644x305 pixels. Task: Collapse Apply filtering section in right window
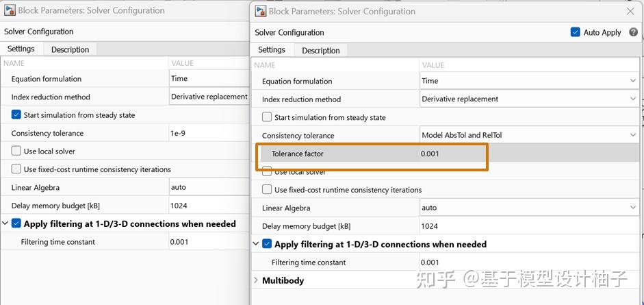(256, 244)
